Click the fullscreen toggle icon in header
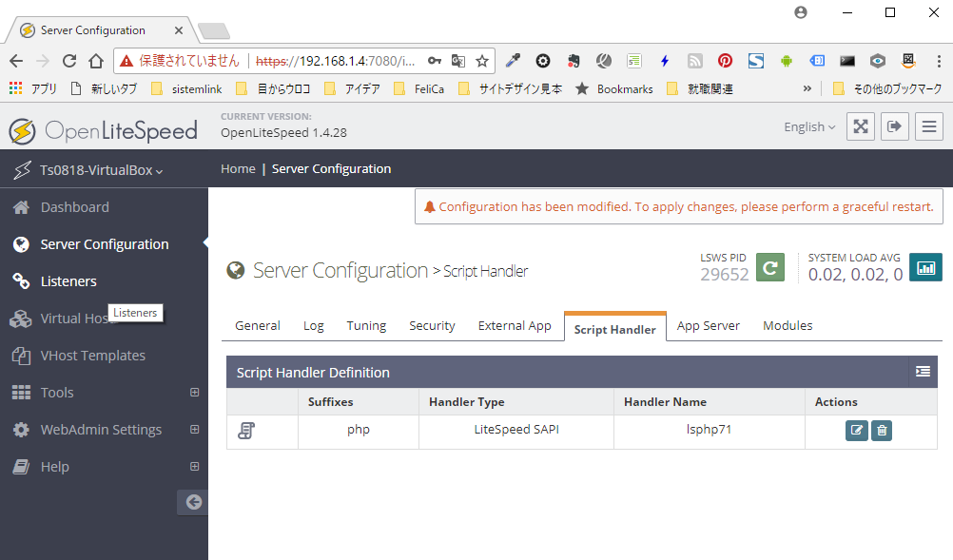 point(861,126)
